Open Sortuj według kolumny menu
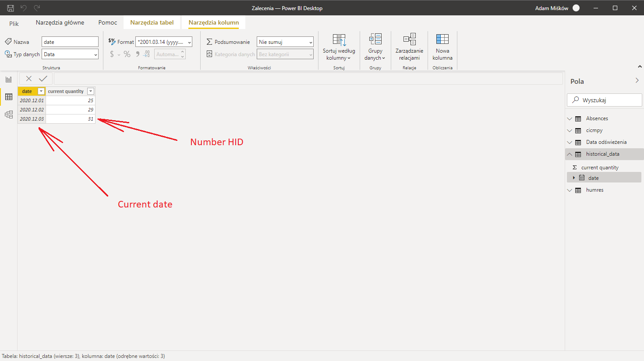644x361 pixels. tap(339, 47)
